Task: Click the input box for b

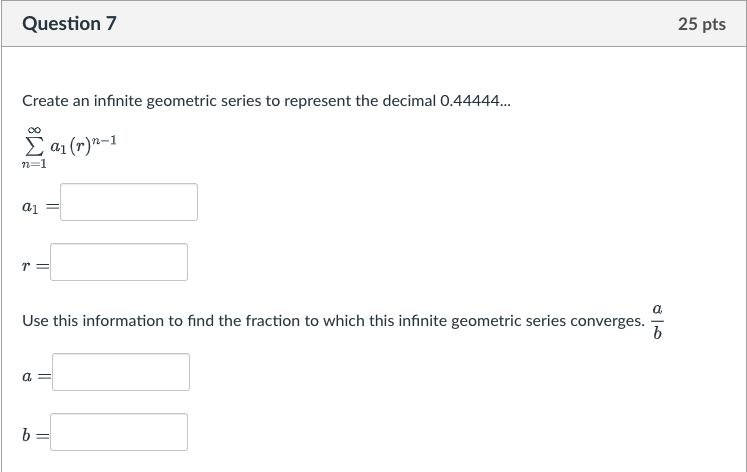Action: click(119, 432)
